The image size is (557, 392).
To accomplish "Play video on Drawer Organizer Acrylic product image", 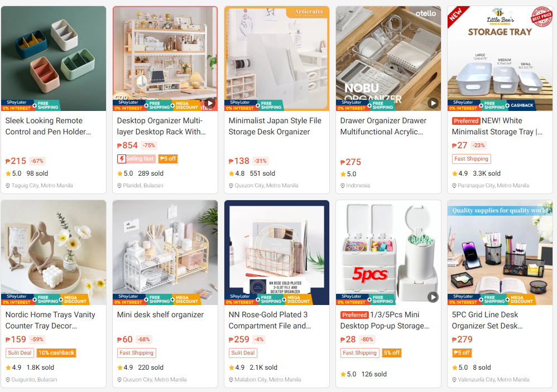I will tap(433, 103).
